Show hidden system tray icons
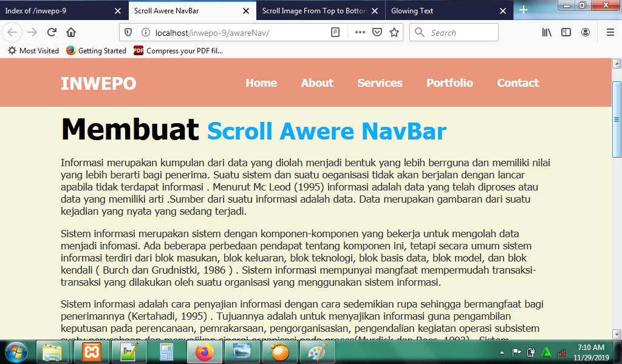Viewport: 622px width, 364px height. point(502,352)
